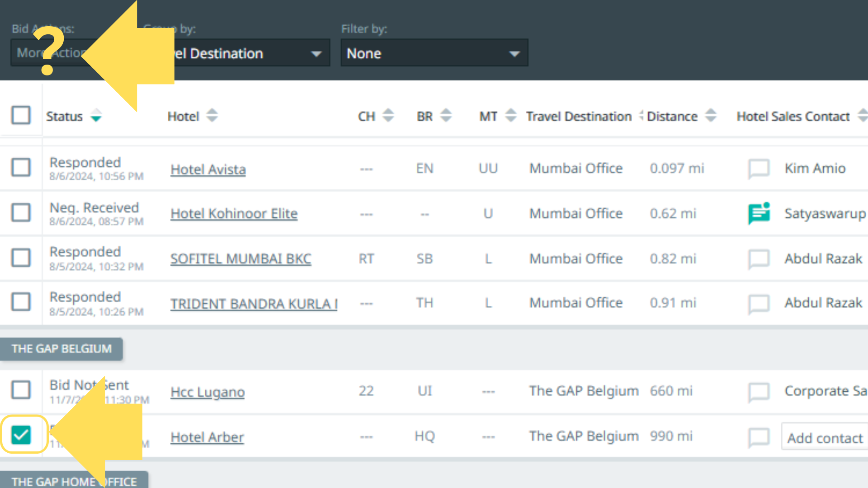
Task: Sort by Hotel column arrows
Action: pyautogui.click(x=212, y=116)
